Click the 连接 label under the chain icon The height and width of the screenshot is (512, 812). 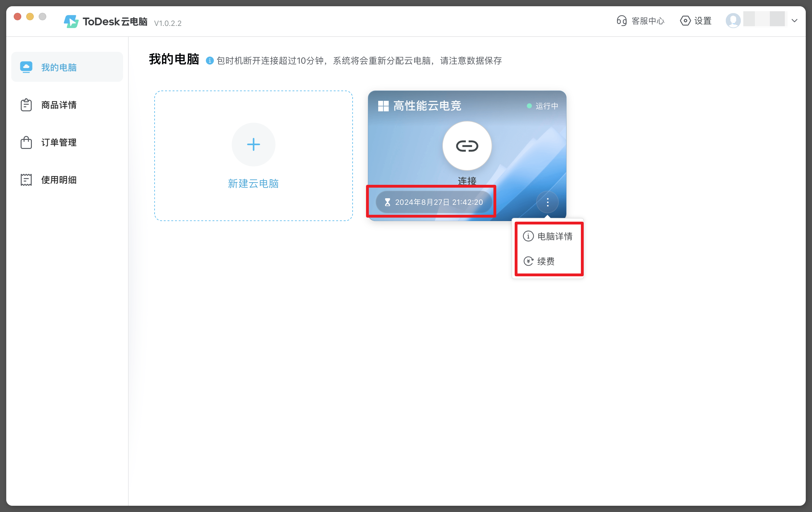click(x=467, y=181)
